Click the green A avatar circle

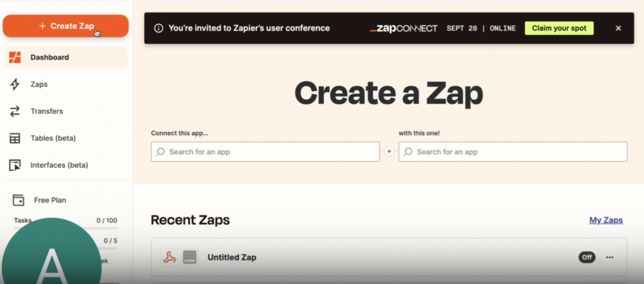tap(52, 251)
